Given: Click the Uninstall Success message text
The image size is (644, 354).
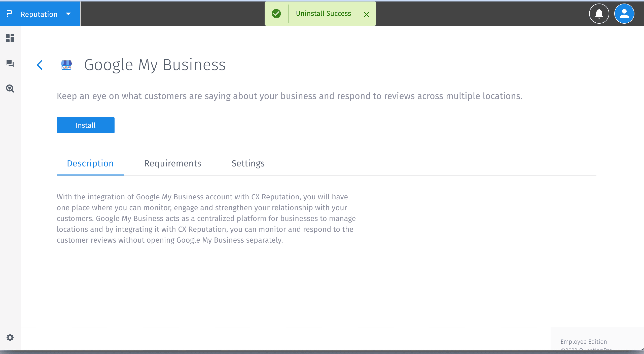Looking at the screenshot, I should click(323, 14).
